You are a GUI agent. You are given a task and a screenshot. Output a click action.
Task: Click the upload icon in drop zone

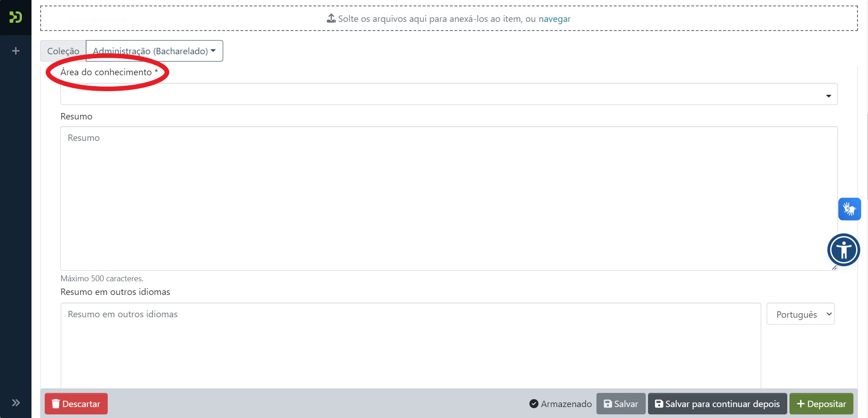[331, 19]
